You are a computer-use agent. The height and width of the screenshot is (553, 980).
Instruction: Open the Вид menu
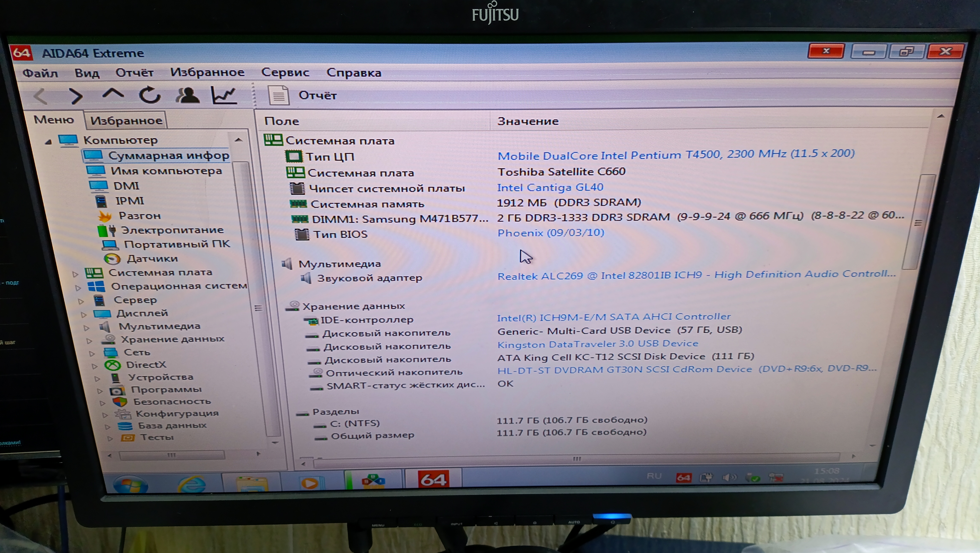(87, 73)
